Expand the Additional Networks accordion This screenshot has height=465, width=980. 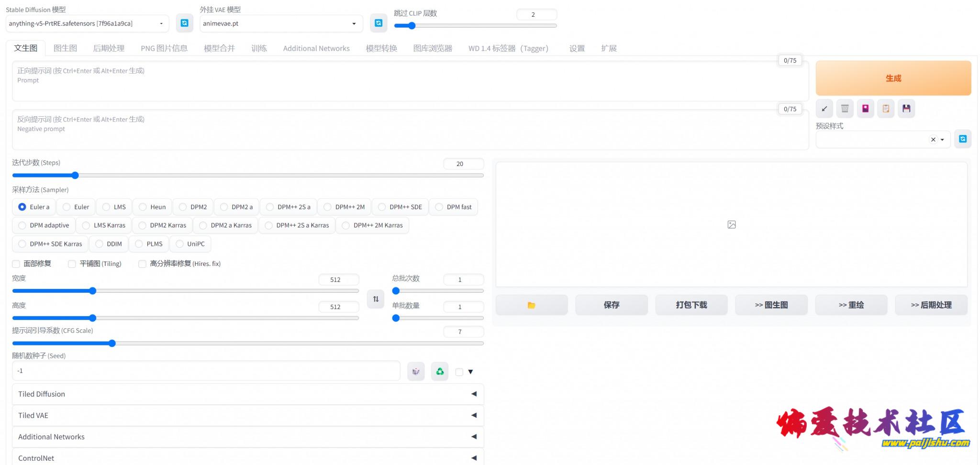pyautogui.click(x=248, y=437)
